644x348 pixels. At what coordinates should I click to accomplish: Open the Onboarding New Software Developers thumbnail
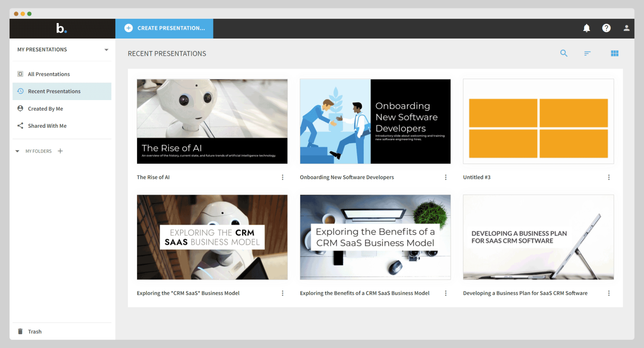tap(375, 121)
